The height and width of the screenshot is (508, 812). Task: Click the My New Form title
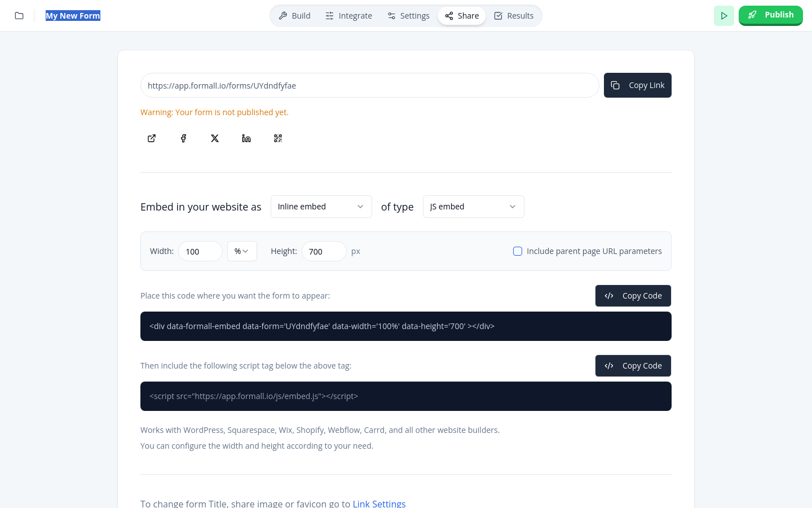[73, 16]
